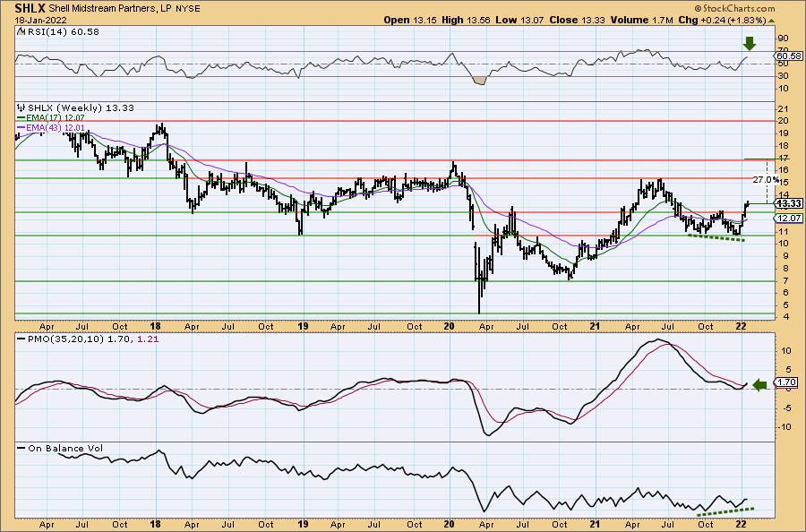Click the NYSE exchange label
The width and height of the screenshot is (806, 532).
click(x=188, y=8)
